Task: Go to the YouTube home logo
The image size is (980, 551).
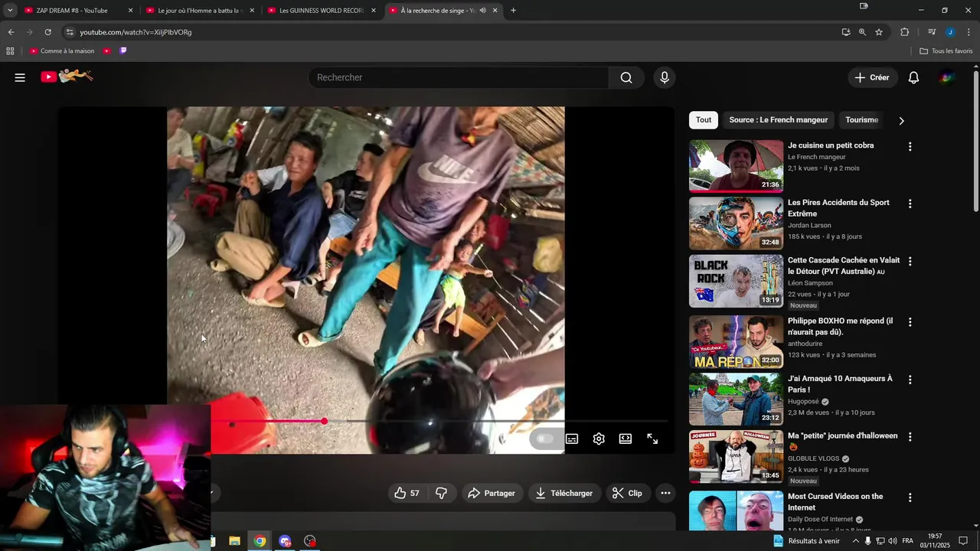Action: [x=67, y=77]
